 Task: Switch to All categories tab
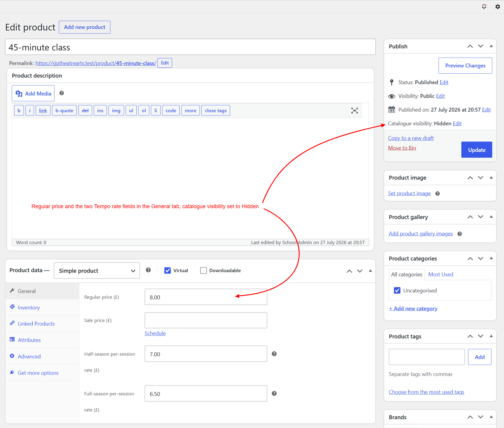407,274
